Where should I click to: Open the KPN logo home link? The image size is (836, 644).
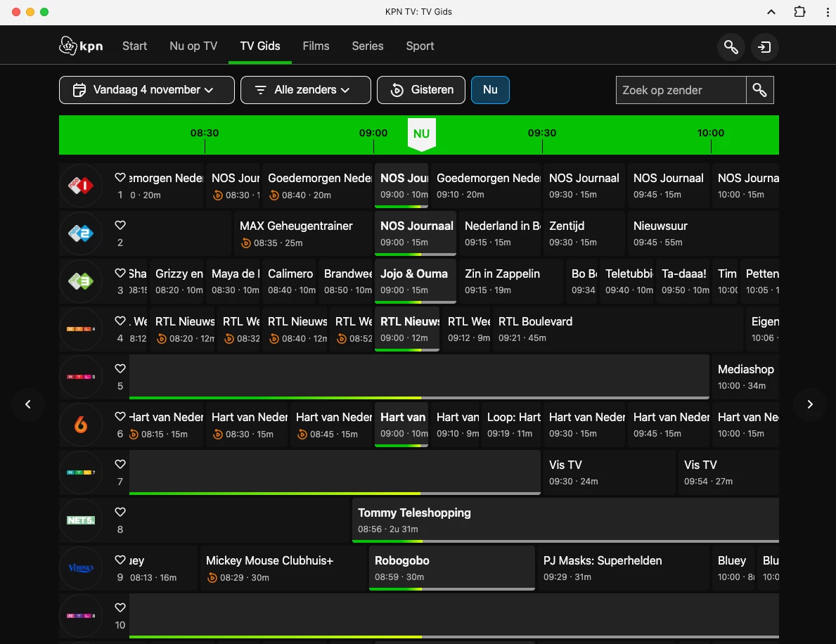(81, 46)
